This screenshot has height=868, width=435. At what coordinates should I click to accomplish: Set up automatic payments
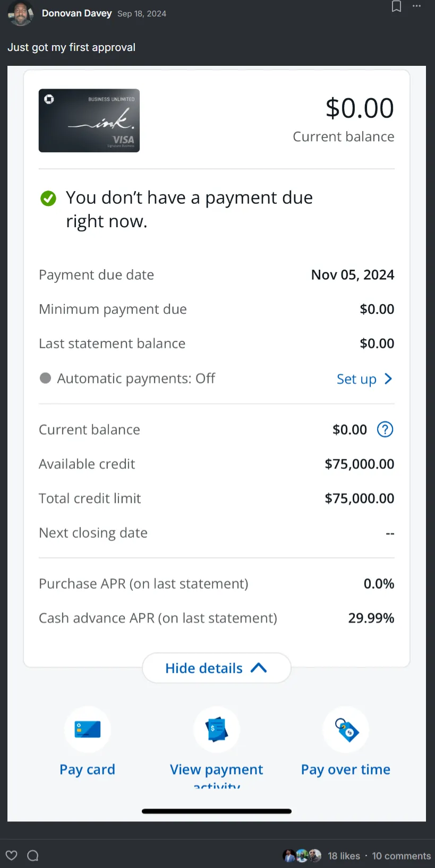(x=356, y=379)
